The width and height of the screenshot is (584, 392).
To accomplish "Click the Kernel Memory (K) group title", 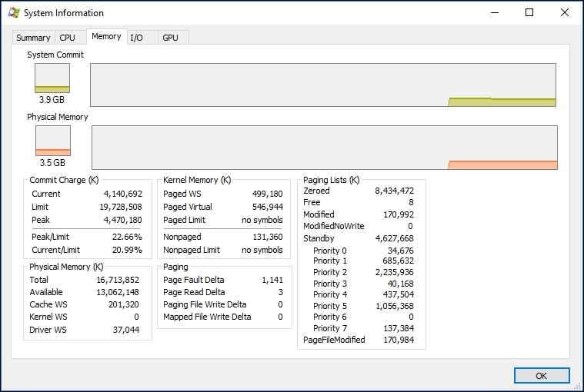I will click(x=197, y=180).
